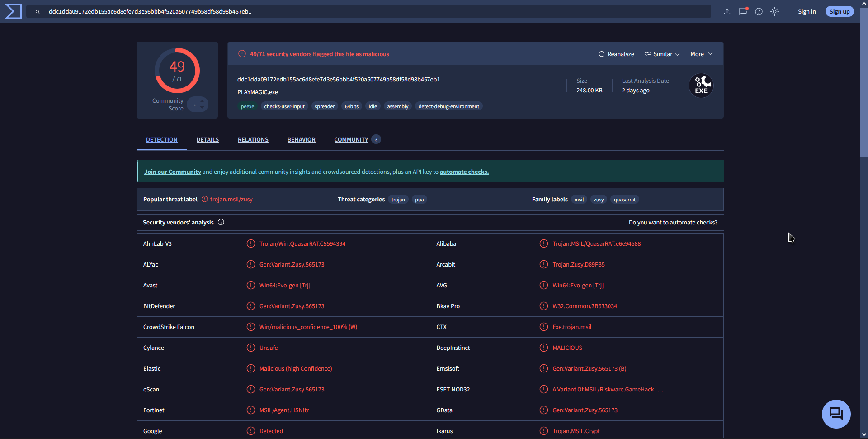Click the spreader tag
Screen dimensions: 868x439
click(x=325, y=106)
